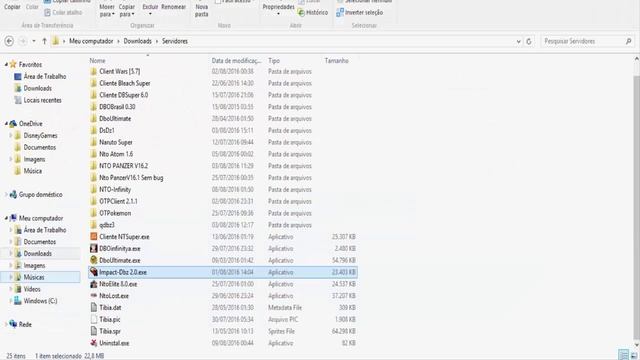
Task: Click the Histórico ribbon icon
Action: [x=301, y=13]
